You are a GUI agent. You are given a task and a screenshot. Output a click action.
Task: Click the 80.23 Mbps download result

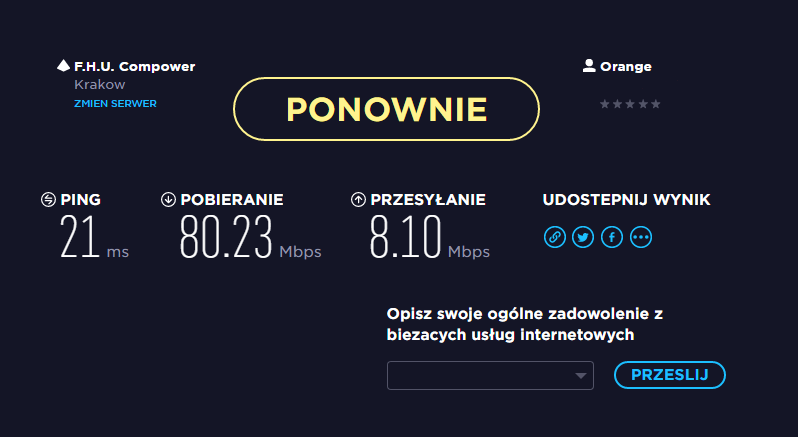tap(227, 238)
